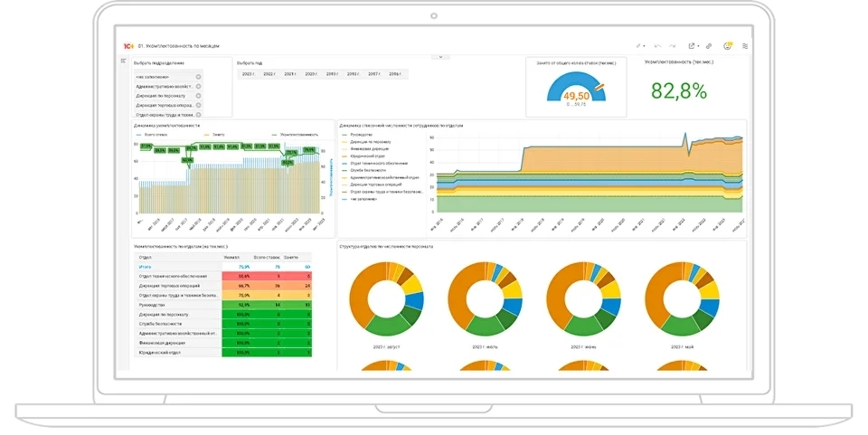Click the copy link icon

tap(709, 45)
